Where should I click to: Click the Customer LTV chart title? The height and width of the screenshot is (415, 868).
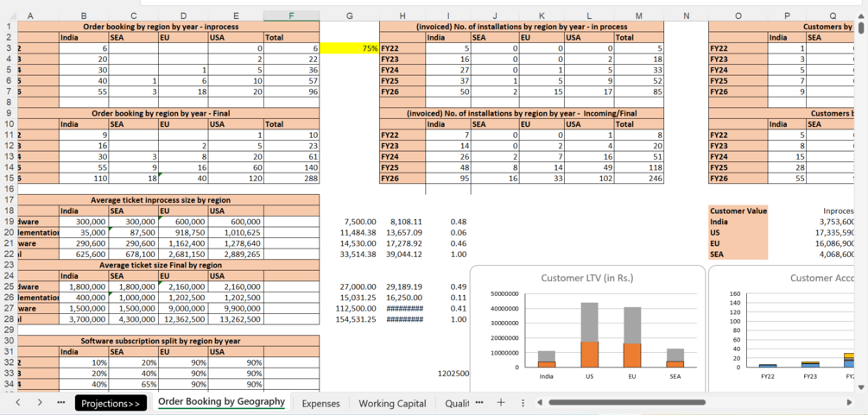tap(586, 278)
